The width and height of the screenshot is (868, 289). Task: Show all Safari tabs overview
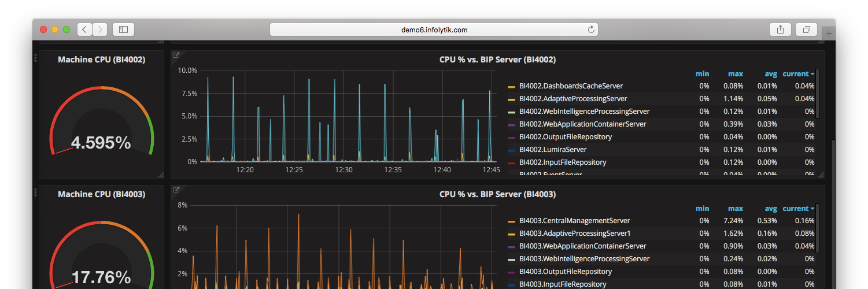click(x=806, y=29)
